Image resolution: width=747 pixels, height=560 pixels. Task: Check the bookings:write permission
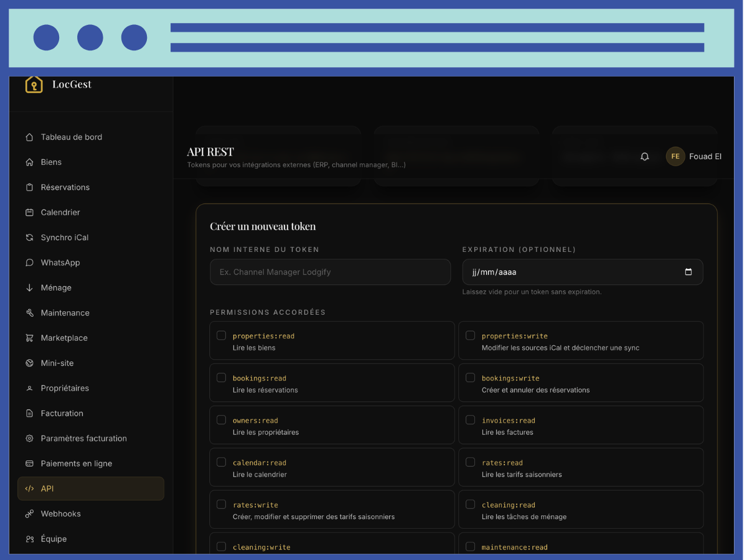tap(470, 378)
